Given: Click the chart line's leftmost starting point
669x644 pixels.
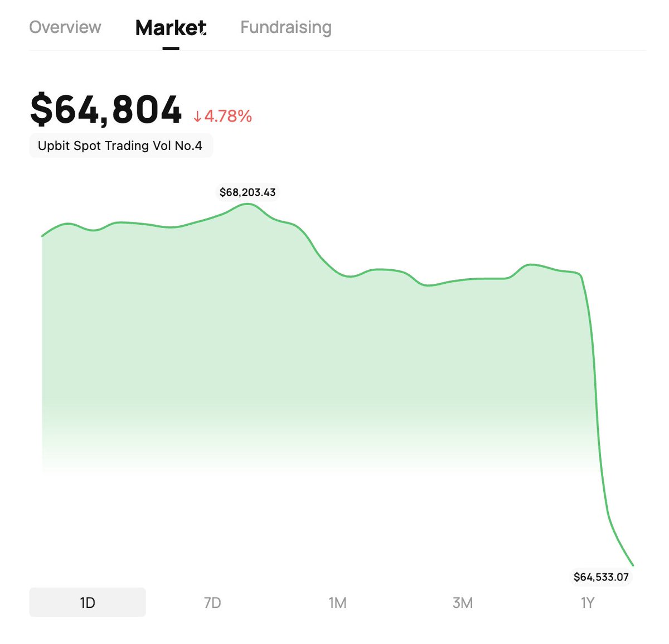Looking at the screenshot, I should (x=42, y=236).
